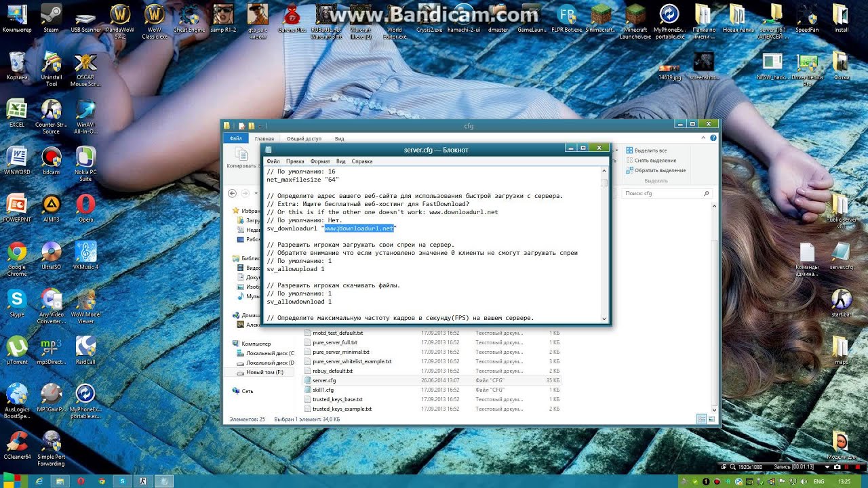Select file trusted_keys_example.txt
This screenshot has height=488, width=868.
point(342,409)
